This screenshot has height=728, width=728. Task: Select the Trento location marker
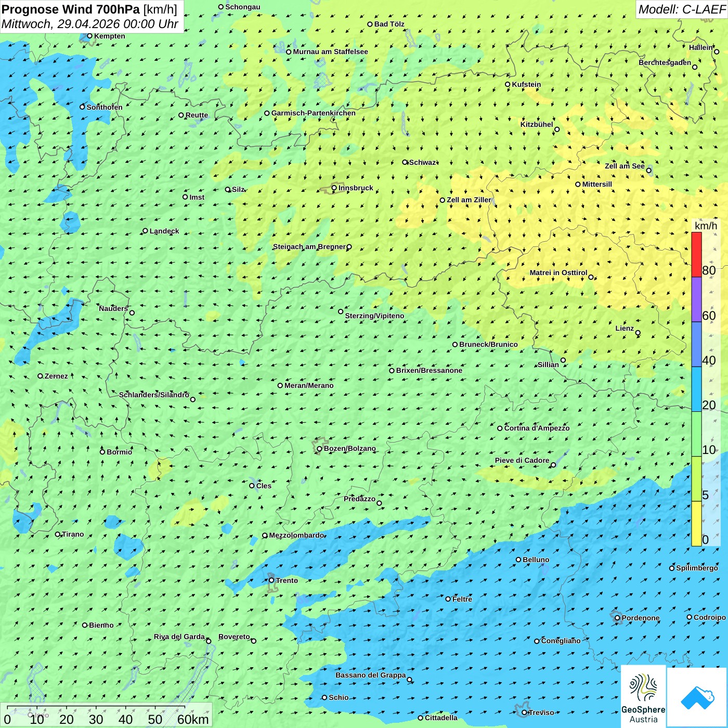(271, 580)
